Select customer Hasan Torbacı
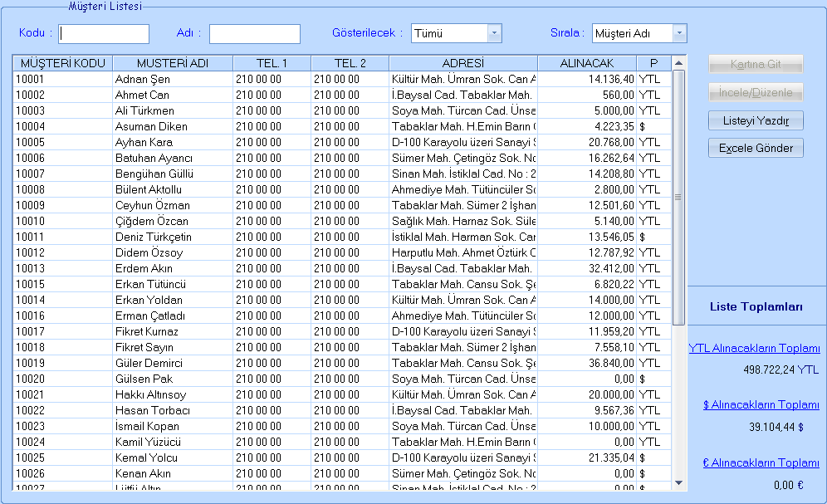This screenshot has width=827, height=504. coord(153,411)
